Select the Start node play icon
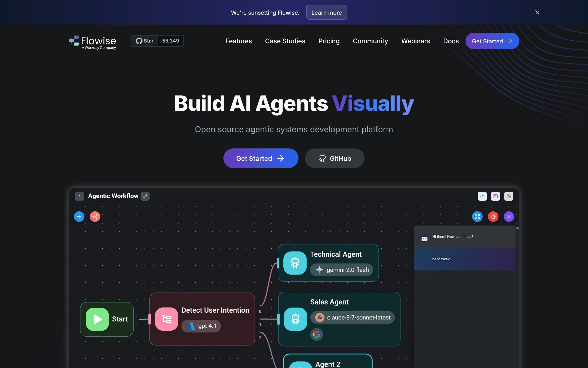Screen dimensions: 588x368 click(x=97, y=319)
